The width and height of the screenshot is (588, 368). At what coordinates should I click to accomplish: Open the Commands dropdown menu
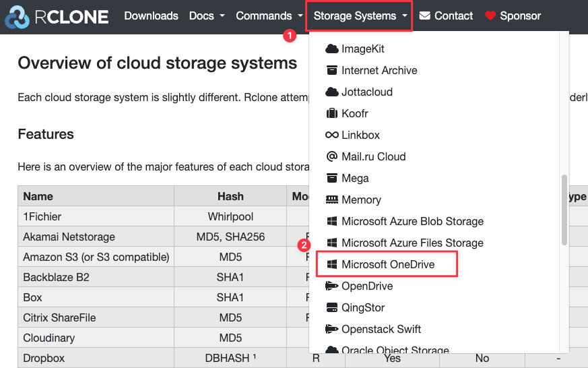[x=269, y=16]
